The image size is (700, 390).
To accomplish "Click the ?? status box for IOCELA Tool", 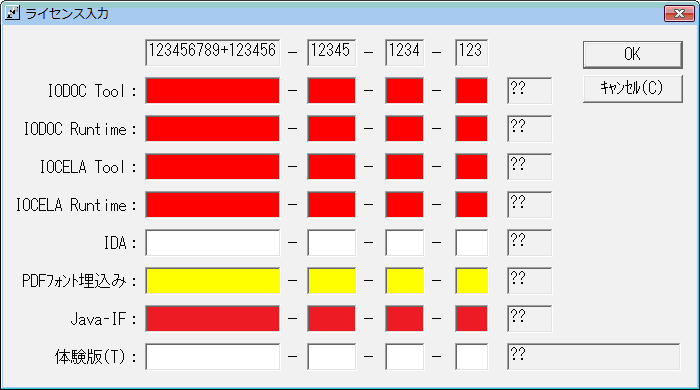I will point(529,166).
